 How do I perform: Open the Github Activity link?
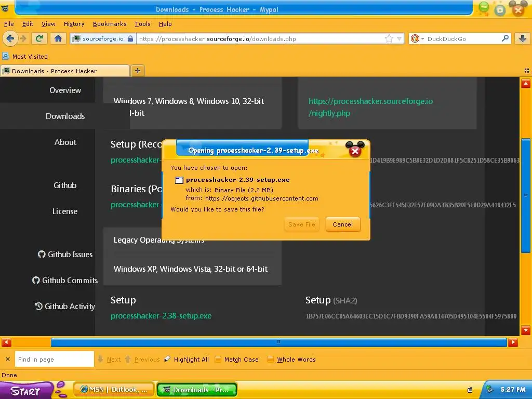tap(65, 307)
